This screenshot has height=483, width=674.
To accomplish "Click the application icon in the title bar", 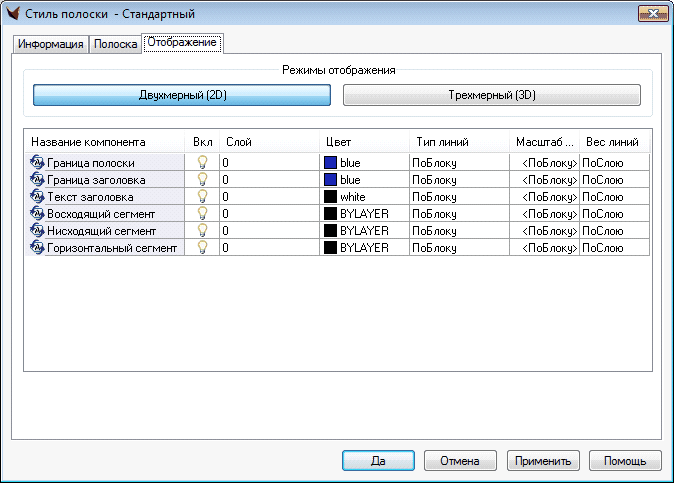I will click(14, 14).
